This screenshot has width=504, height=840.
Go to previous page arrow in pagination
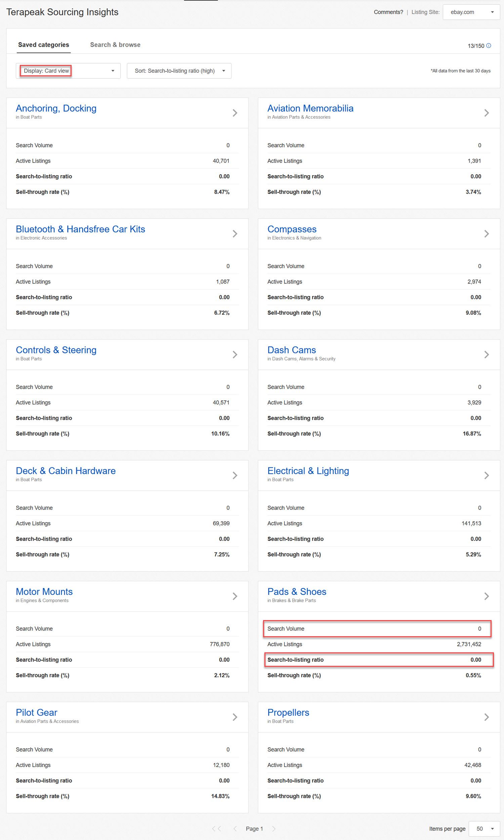235,829
